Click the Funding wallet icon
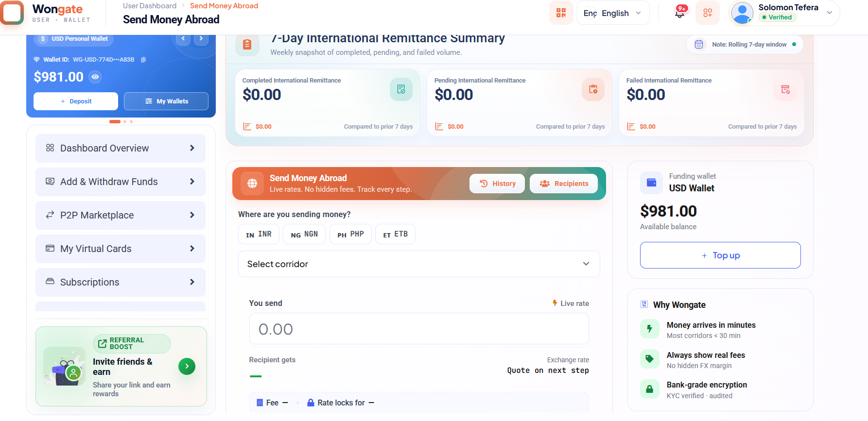Screen dimensions: 868x421 [651, 183]
